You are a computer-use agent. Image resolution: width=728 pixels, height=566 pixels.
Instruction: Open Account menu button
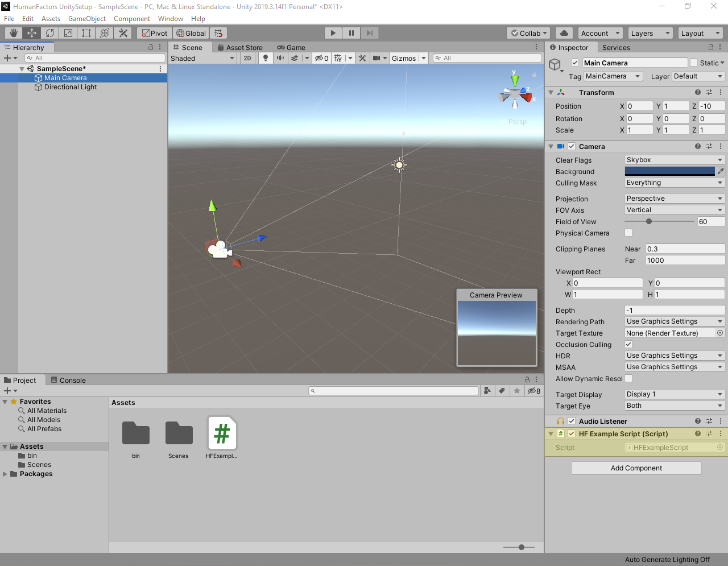pyautogui.click(x=600, y=33)
